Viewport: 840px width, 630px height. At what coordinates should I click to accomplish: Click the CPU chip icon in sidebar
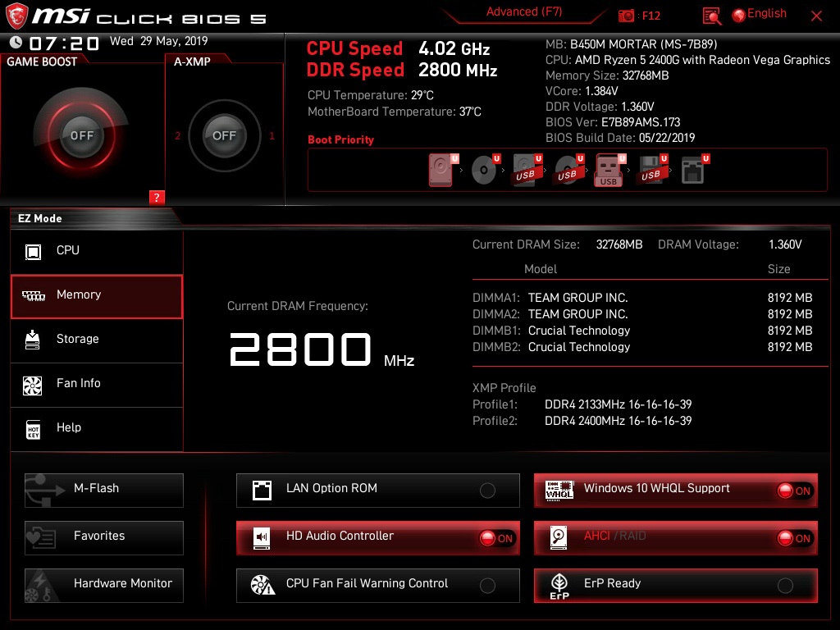[x=33, y=251]
